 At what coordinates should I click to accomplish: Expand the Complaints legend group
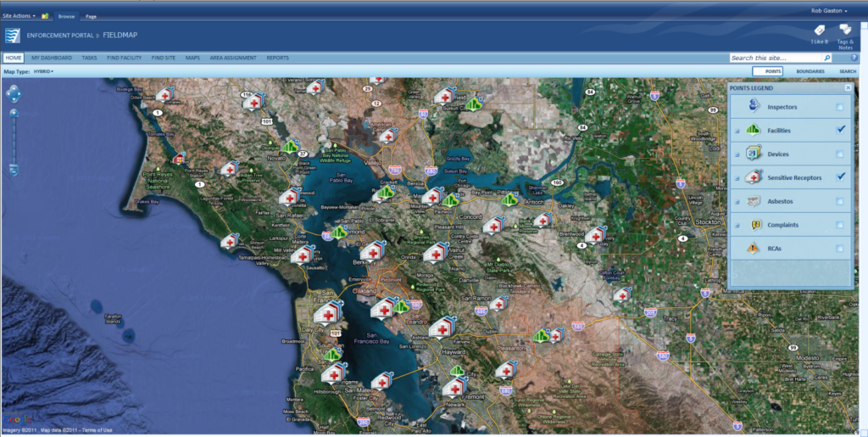click(737, 226)
